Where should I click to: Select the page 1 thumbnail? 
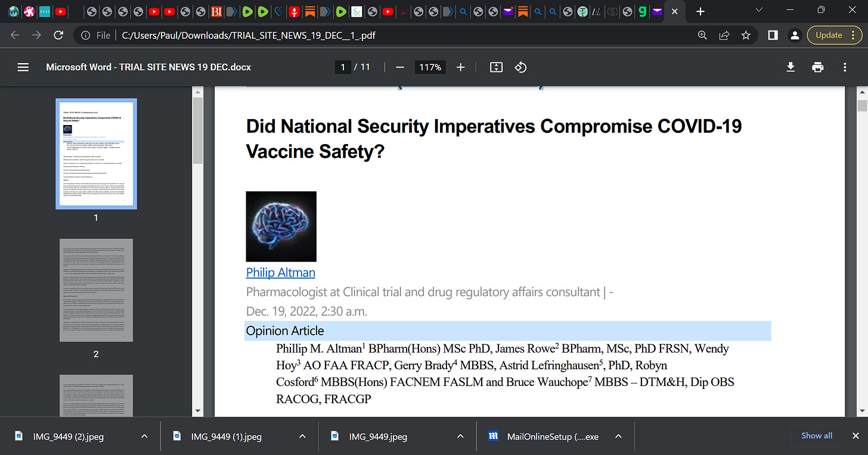[x=96, y=154]
